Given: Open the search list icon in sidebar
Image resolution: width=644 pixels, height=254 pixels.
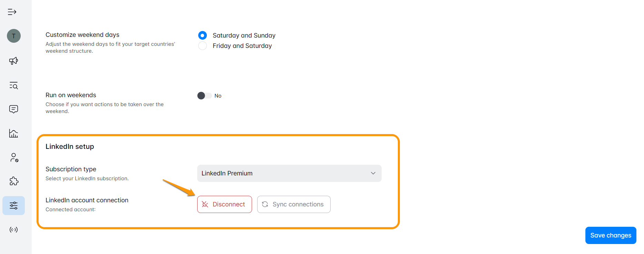Looking at the screenshot, I should click(13, 85).
